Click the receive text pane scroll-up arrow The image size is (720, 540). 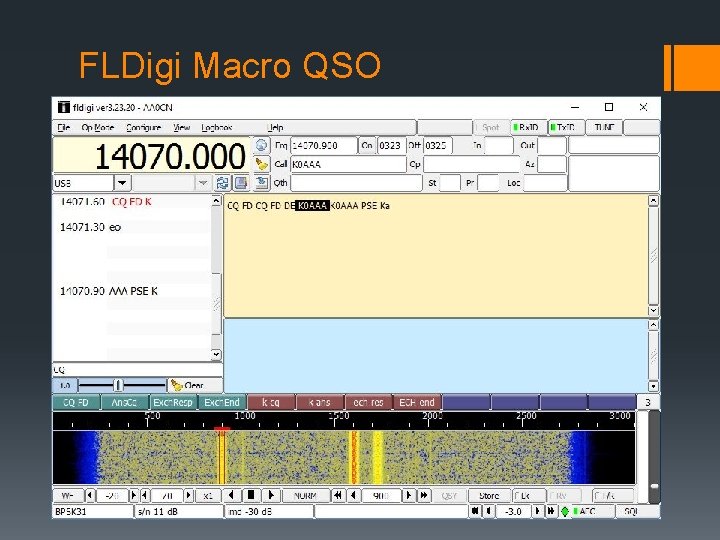tap(653, 201)
